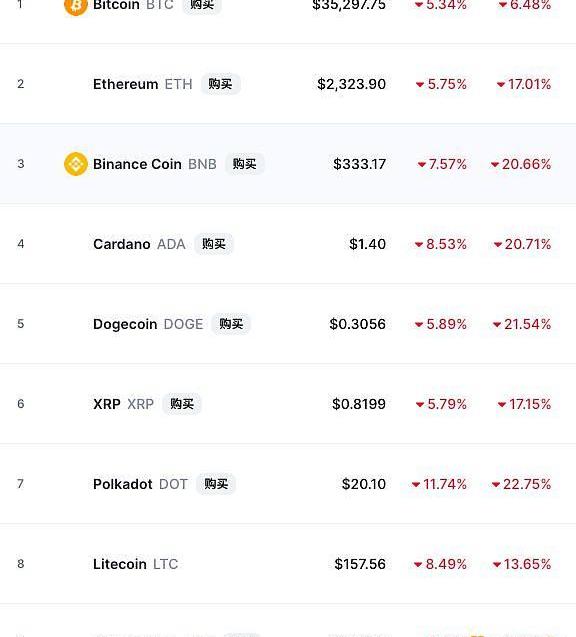Image resolution: width=576 pixels, height=637 pixels.
Task: Tap the 购买 button for Binance Coin
Action: tap(245, 164)
